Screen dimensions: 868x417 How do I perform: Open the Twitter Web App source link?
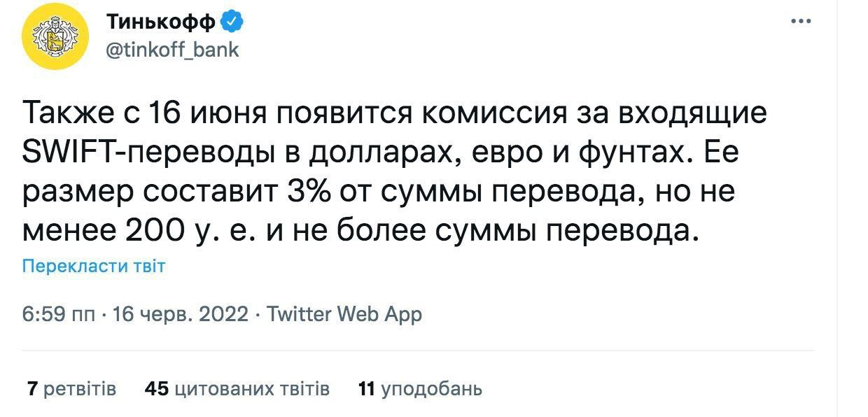(x=345, y=314)
